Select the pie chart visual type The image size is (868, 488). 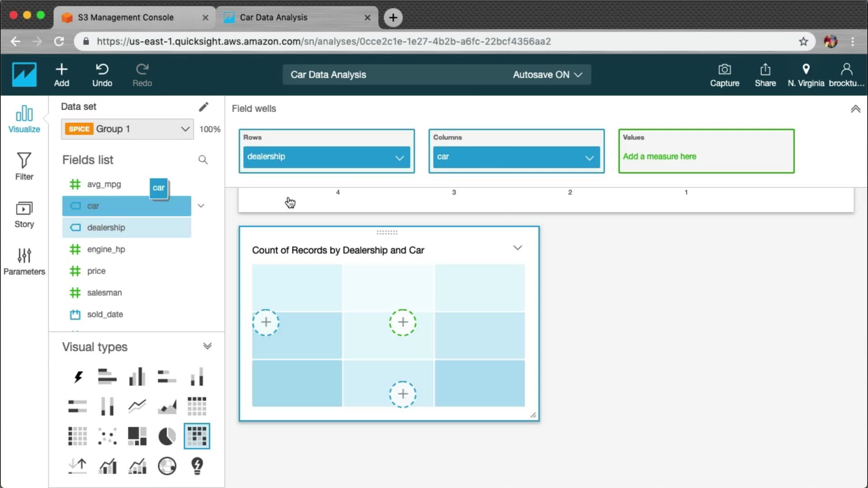point(167,436)
